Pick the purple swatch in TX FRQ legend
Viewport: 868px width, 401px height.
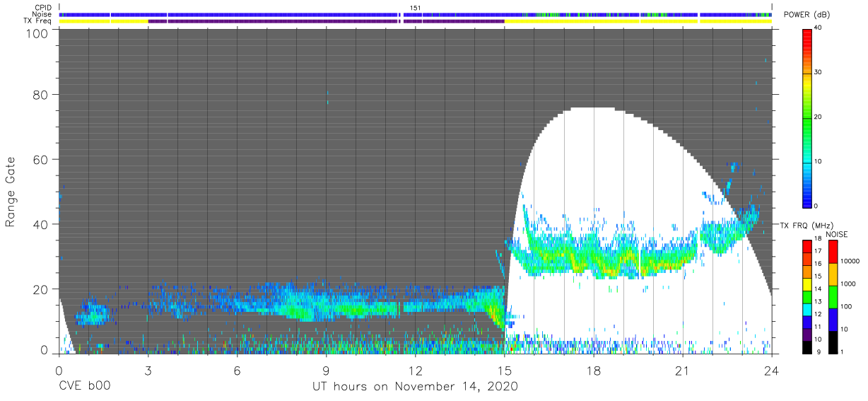(x=807, y=335)
